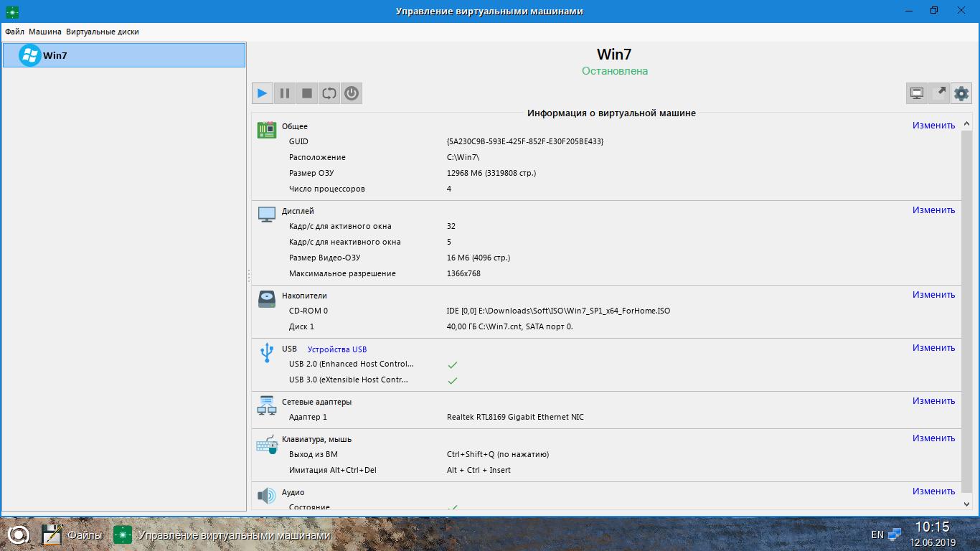Click Изменить for the Накопители section
Image resolution: width=980 pixels, height=551 pixels.
(934, 295)
